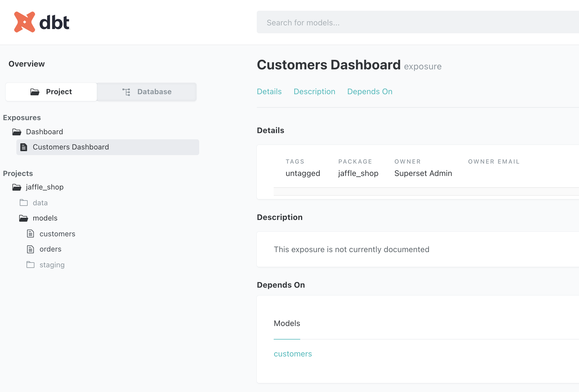The height and width of the screenshot is (392, 579).
Task: Expand the data folder in jaffle_shop
Action: [x=40, y=203]
